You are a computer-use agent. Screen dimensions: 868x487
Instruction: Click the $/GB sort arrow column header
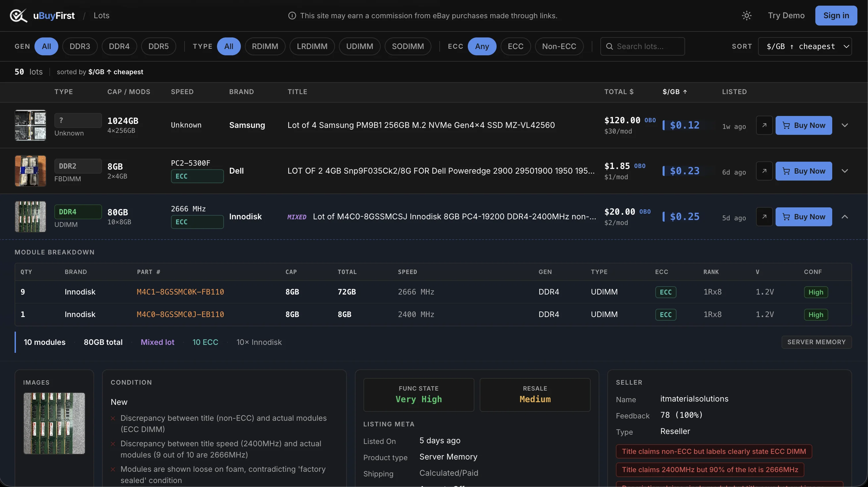[675, 92]
